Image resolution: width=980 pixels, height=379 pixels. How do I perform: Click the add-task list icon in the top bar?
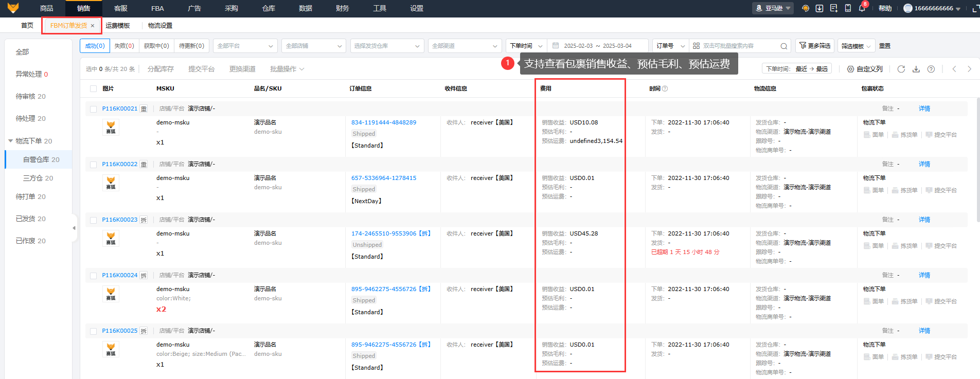pyautogui.click(x=834, y=8)
